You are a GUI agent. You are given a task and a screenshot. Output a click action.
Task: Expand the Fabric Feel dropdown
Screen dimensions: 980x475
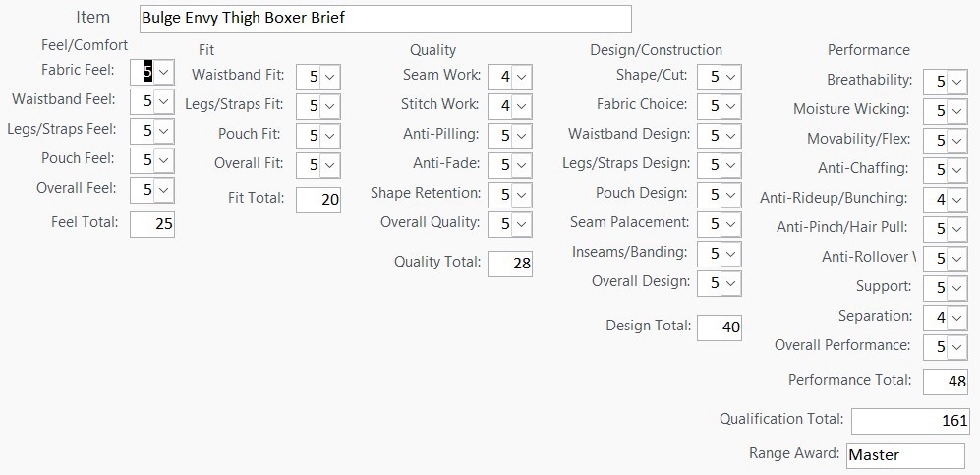point(164,71)
